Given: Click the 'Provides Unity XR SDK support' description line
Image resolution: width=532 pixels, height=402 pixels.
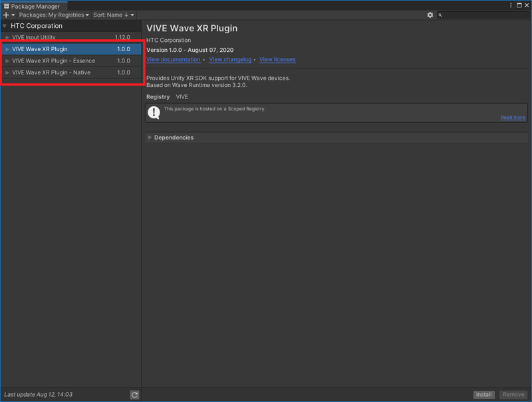Looking at the screenshot, I should [218, 78].
